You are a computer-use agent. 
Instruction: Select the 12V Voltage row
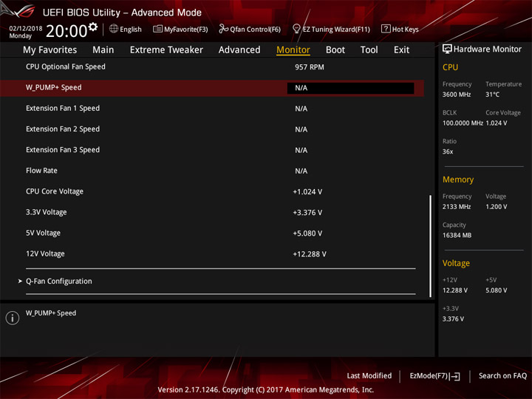tap(212, 253)
